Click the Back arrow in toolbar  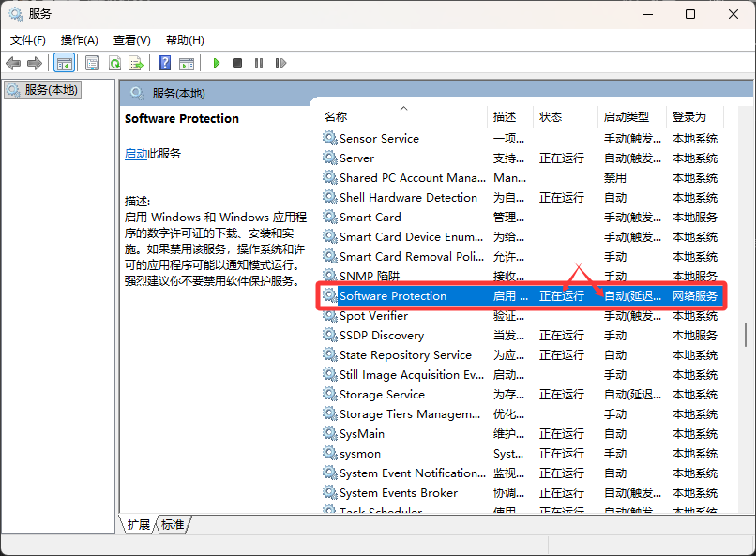13,63
